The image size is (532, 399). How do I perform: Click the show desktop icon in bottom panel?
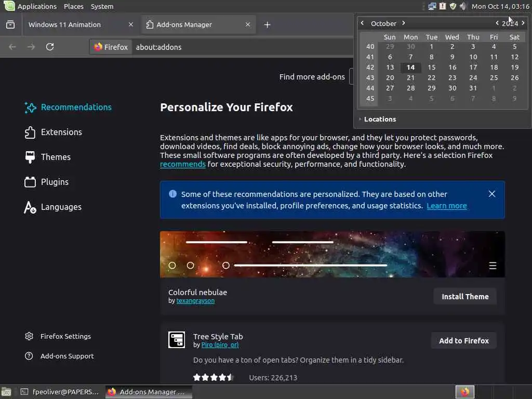click(x=6, y=392)
